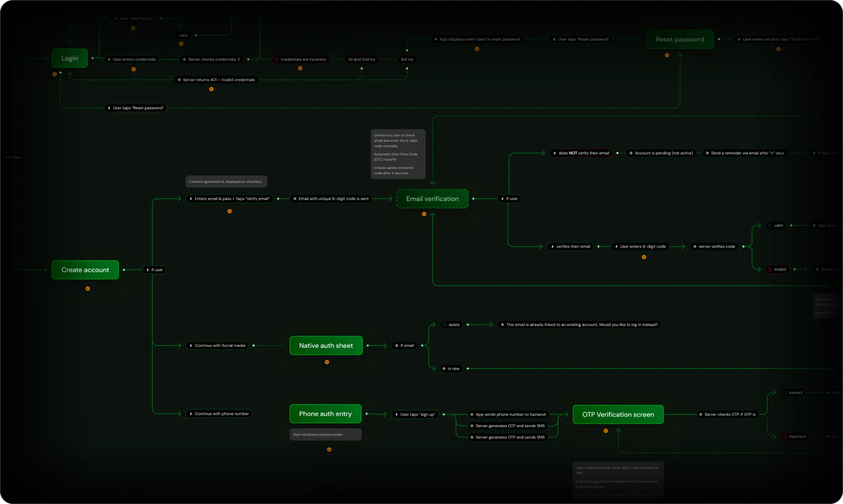This screenshot has height=504, width=843.
Task: Select the Login screen node
Action: point(70,58)
